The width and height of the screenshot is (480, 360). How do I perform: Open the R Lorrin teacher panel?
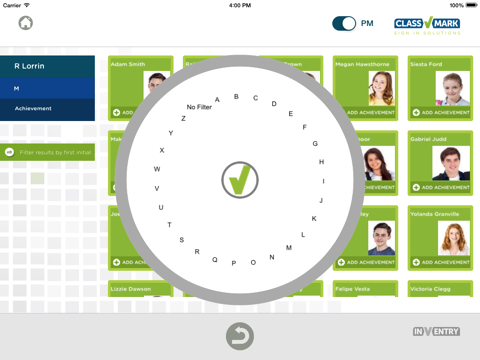tap(47, 66)
